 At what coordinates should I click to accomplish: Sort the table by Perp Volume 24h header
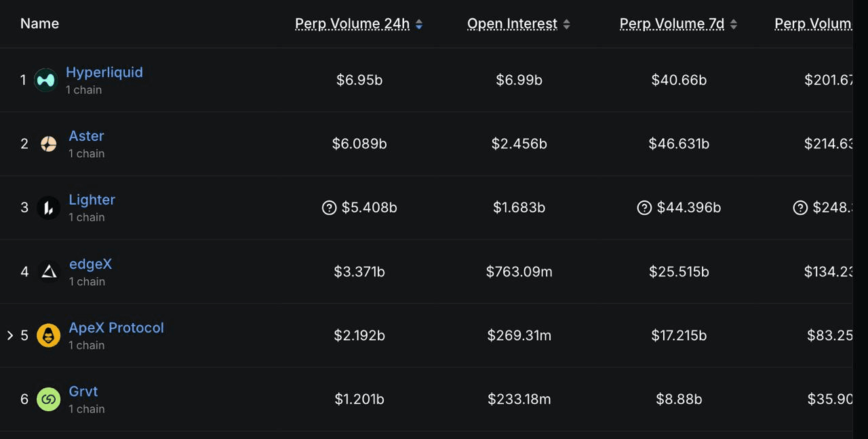(352, 24)
